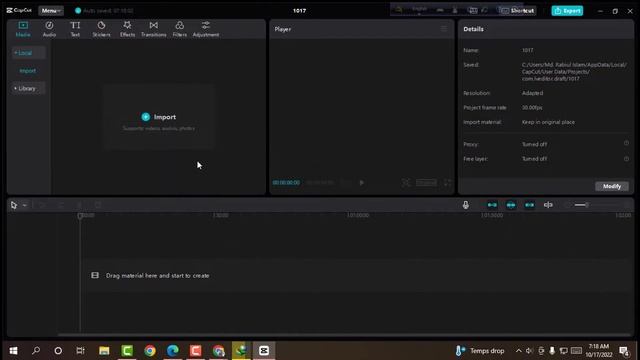Open the Stickers tab

pyautogui.click(x=101, y=29)
